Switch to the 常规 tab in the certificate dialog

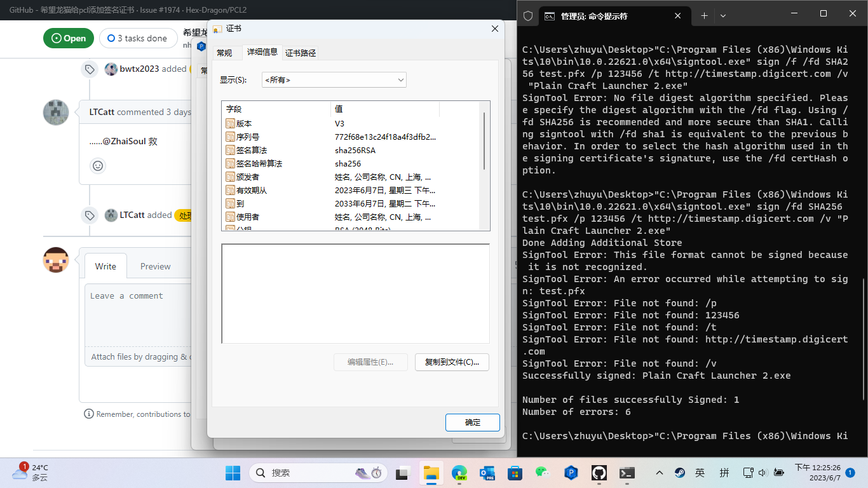pos(224,53)
